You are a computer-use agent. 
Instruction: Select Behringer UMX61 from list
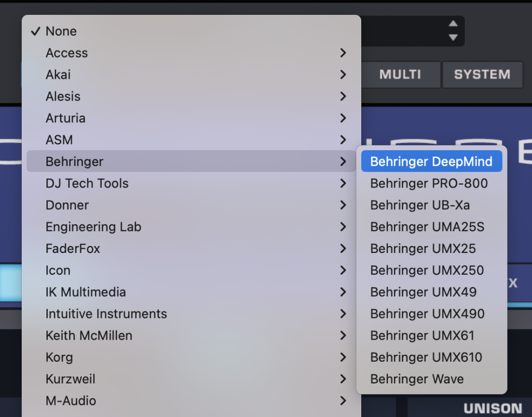coord(422,336)
